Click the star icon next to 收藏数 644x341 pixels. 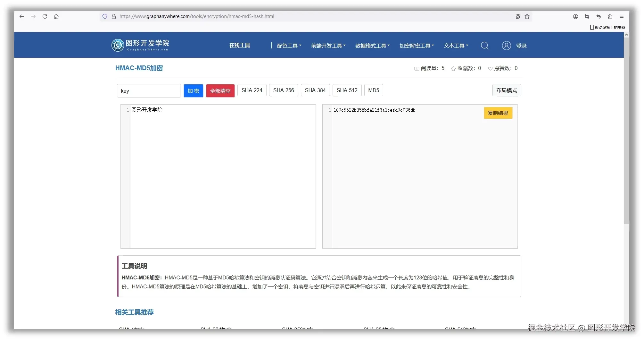(453, 68)
